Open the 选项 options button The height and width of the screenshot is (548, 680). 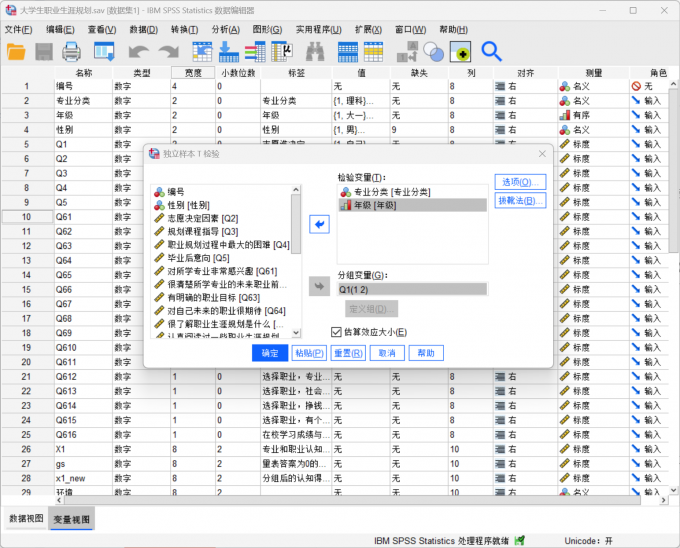click(x=520, y=182)
